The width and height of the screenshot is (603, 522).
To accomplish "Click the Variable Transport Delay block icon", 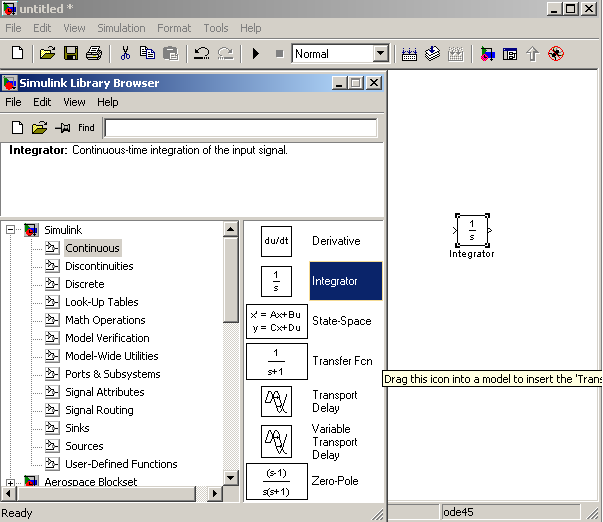I will tap(276, 441).
